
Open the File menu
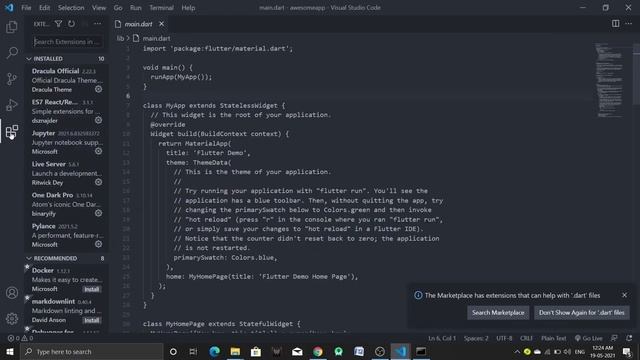click(x=26, y=8)
